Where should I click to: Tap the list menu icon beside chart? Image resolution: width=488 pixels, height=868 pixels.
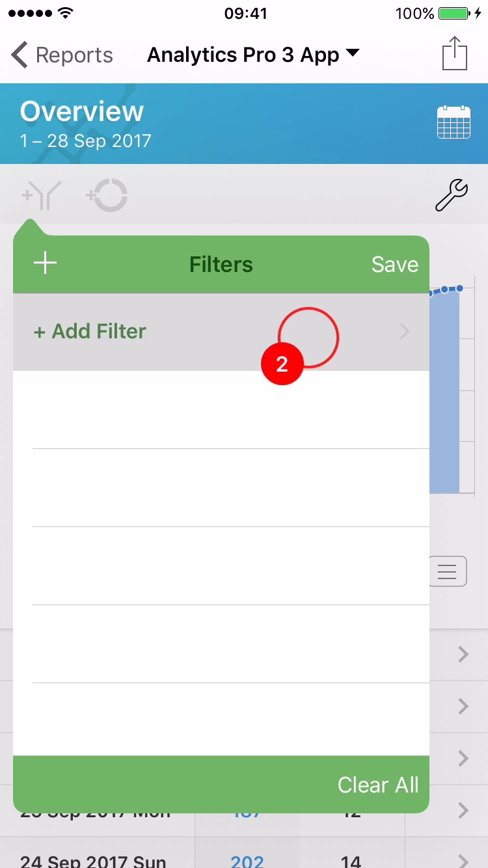coord(448,571)
